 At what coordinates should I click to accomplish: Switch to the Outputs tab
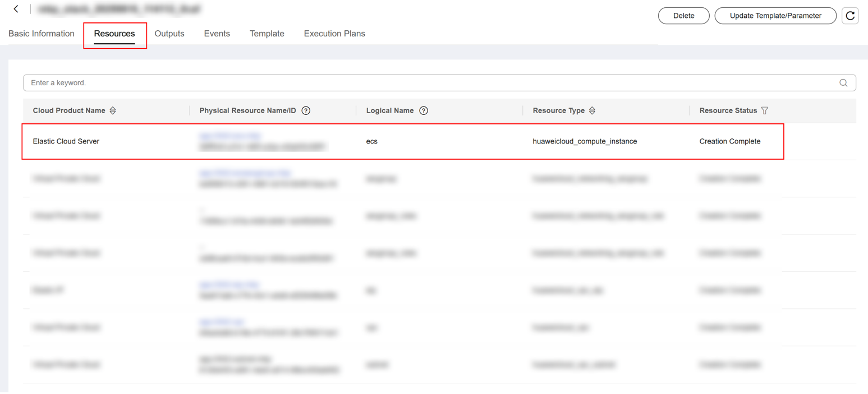tap(169, 34)
